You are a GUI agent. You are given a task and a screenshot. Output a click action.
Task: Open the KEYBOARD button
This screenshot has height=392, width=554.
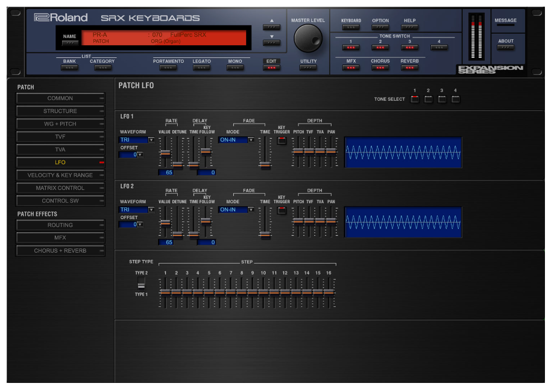click(351, 27)
